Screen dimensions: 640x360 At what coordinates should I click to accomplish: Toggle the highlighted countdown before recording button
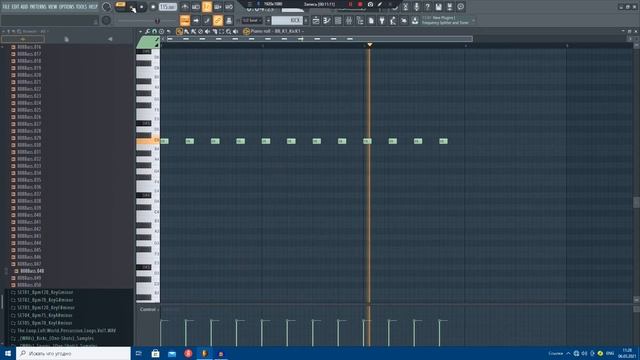tap(207, 7)
